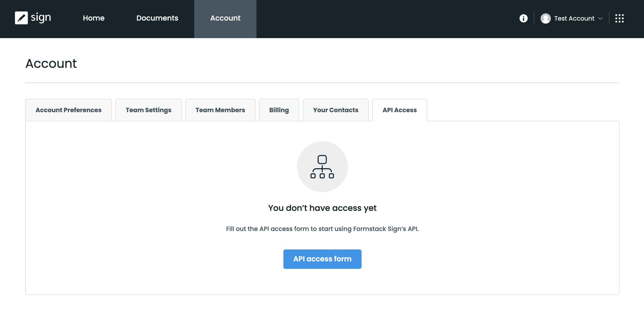Image resolution: width=644 pixels, height=310 pixels.
Task: Open the Team Settings tab
Action: 148,110
